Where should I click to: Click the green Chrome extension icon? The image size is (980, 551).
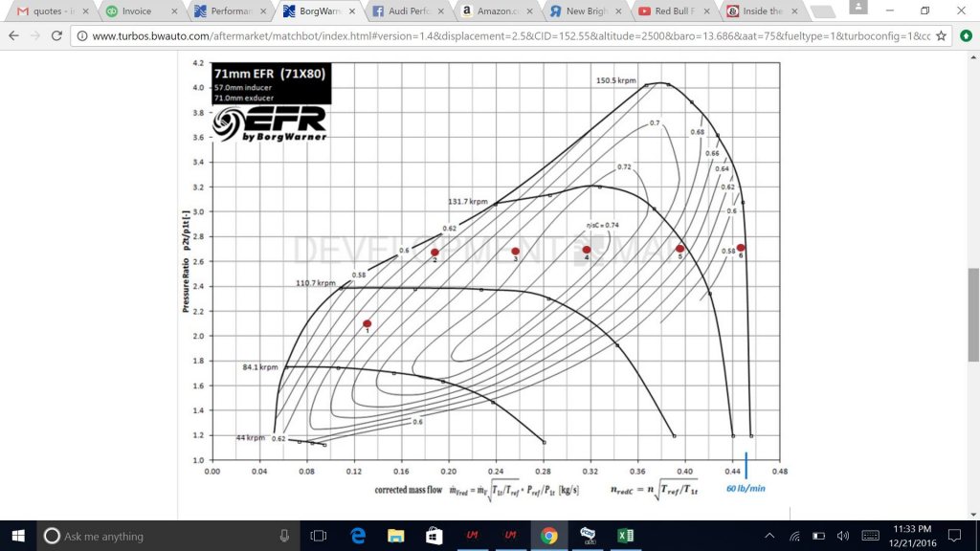click(x=967, y=36)
